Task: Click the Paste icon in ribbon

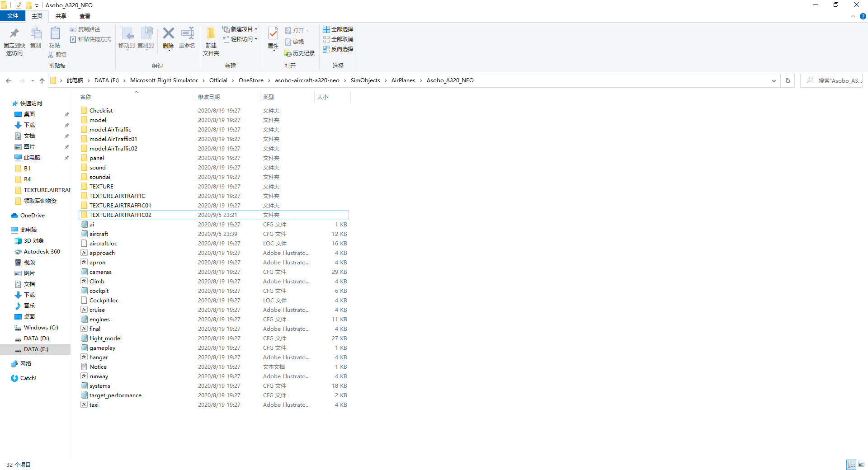Action: click(55, 33)
